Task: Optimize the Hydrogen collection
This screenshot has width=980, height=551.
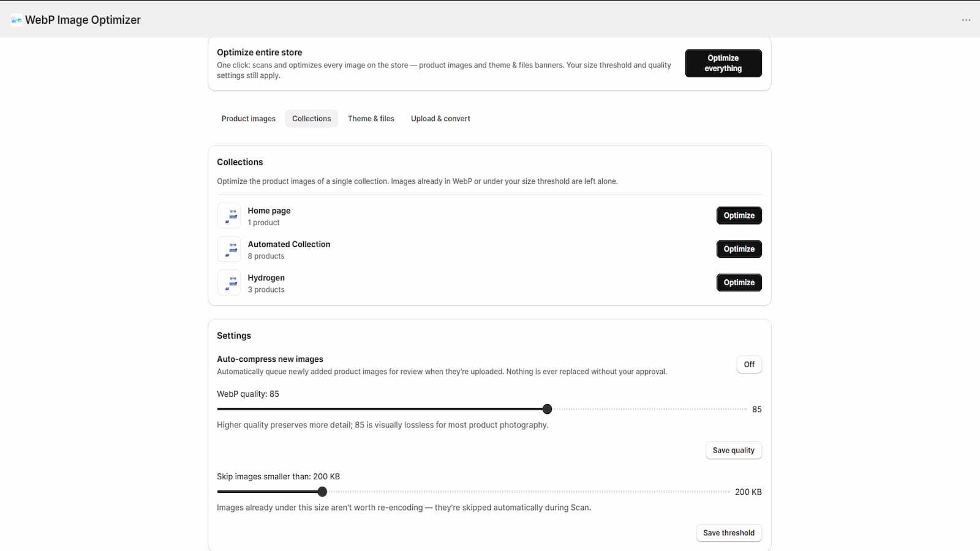Action: tap(739, 283)
